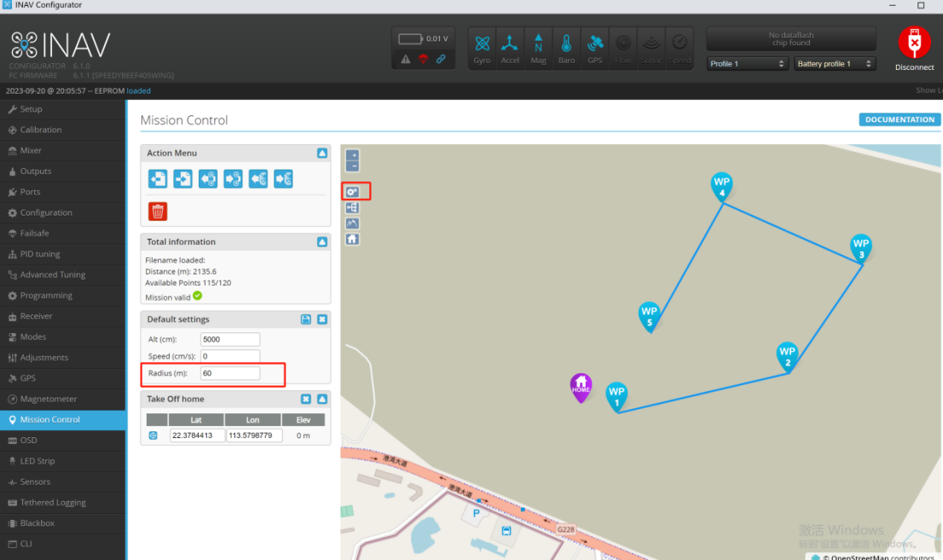
Task: Collapse the Take Off home panel
Action: point(322,399)
